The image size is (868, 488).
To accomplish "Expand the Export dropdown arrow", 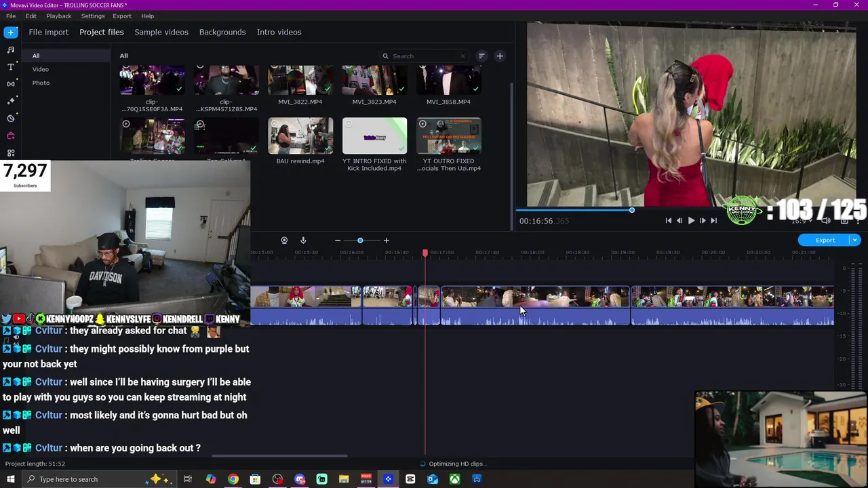I will [855, 240].
